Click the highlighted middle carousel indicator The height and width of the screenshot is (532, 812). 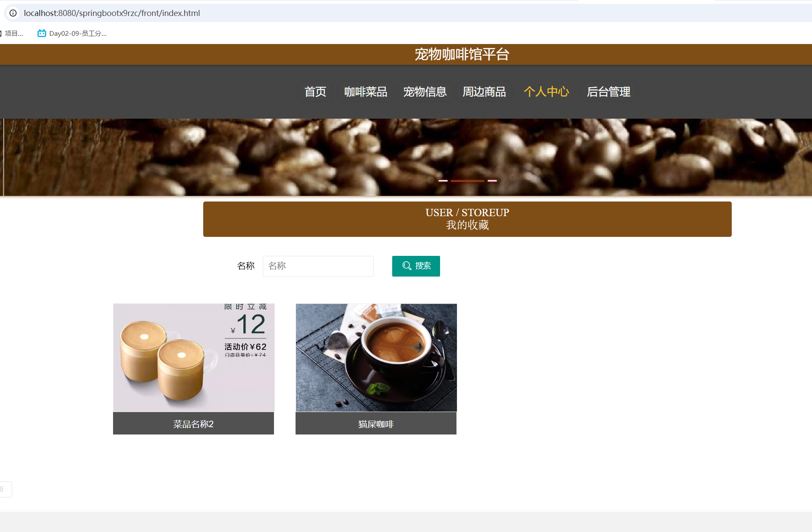(x=467, y=181)
